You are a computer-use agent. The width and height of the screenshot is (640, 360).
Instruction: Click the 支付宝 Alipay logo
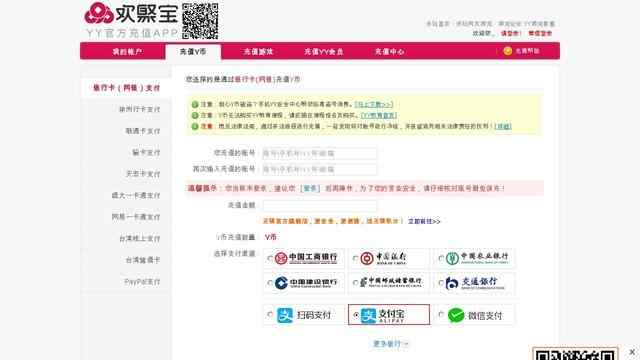383,315
